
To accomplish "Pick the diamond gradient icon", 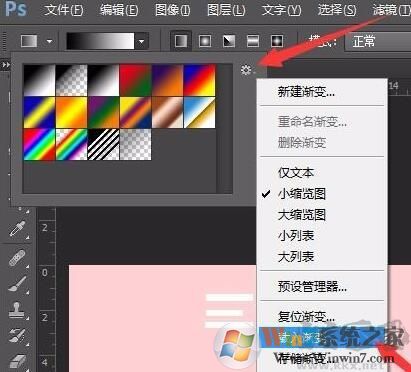I will 277,41.
